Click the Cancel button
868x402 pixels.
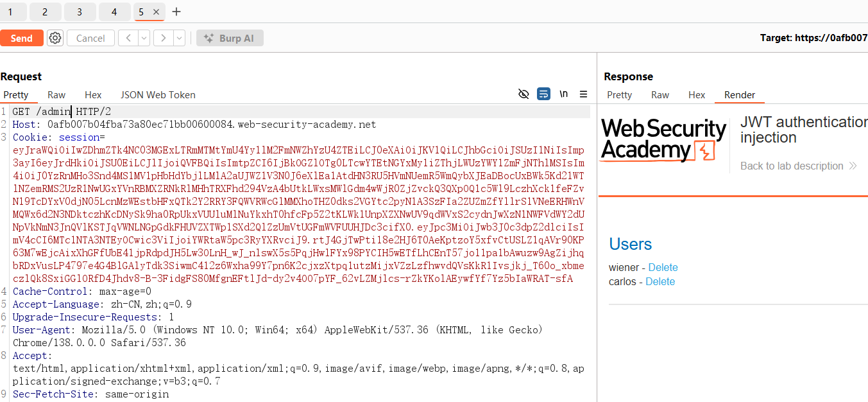pyautogui.click(x=90, y=38)
